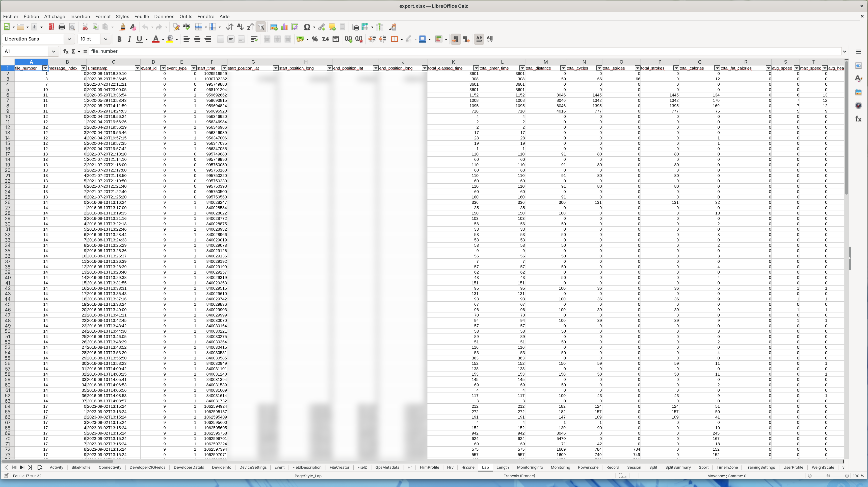Open the file_number column filter dropdown
The width and height of the screenshot is (868, 487).
click(x=45, y=68)
